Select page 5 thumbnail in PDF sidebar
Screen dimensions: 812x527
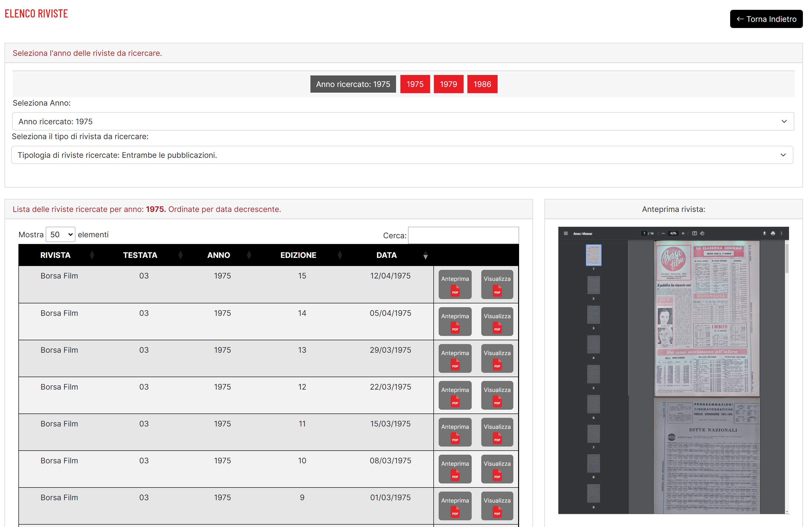coord(594,374)
